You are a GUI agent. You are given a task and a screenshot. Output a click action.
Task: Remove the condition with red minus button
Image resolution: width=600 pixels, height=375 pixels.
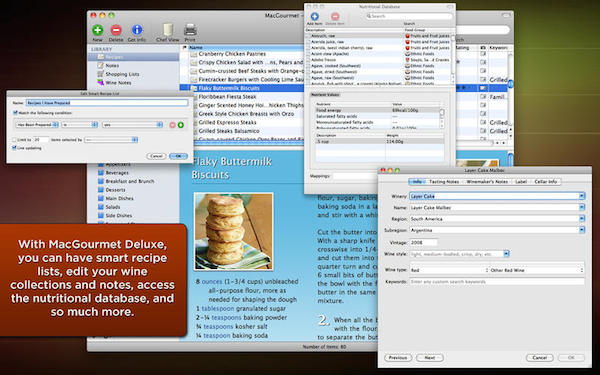click(172, 125)
